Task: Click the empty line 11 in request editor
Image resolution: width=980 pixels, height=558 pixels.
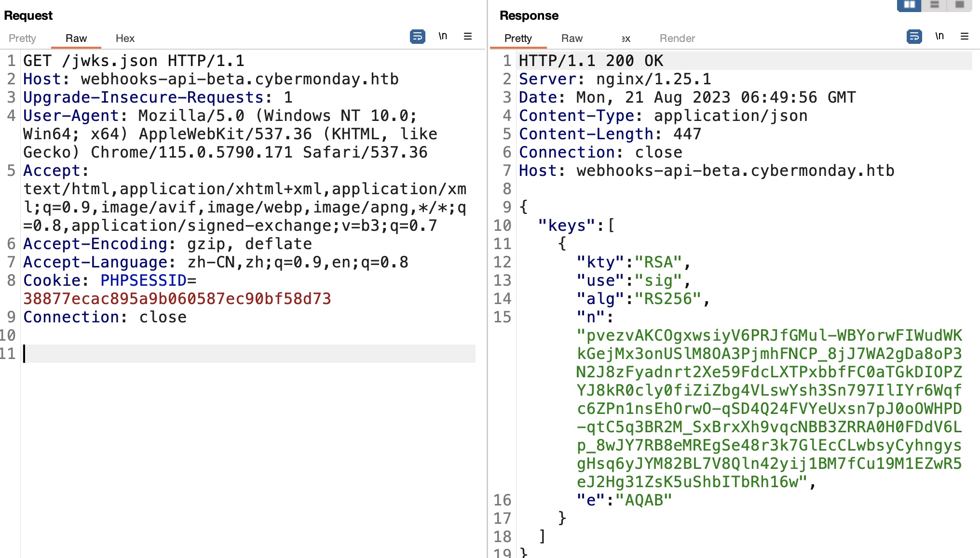Action: click(x=241, y=354)
